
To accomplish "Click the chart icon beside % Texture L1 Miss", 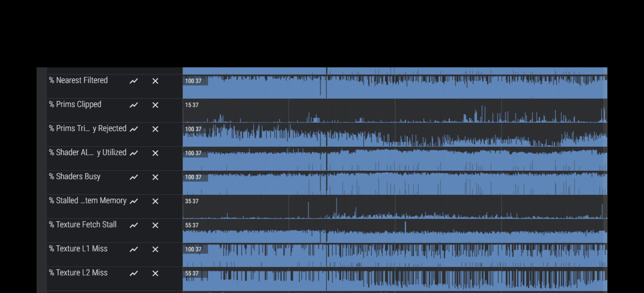I will (x=134, y=249).
